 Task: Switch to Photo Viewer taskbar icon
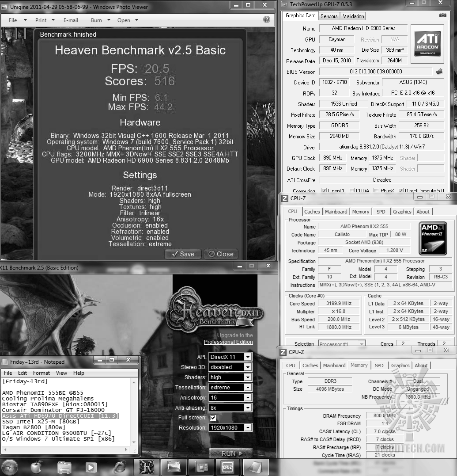pos(174,468)
